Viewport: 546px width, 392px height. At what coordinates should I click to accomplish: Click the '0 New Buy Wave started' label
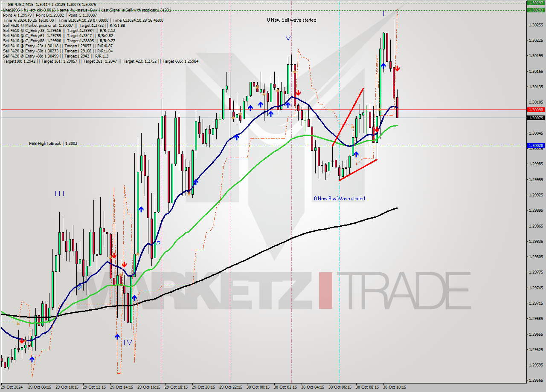[x=340, y=199]
